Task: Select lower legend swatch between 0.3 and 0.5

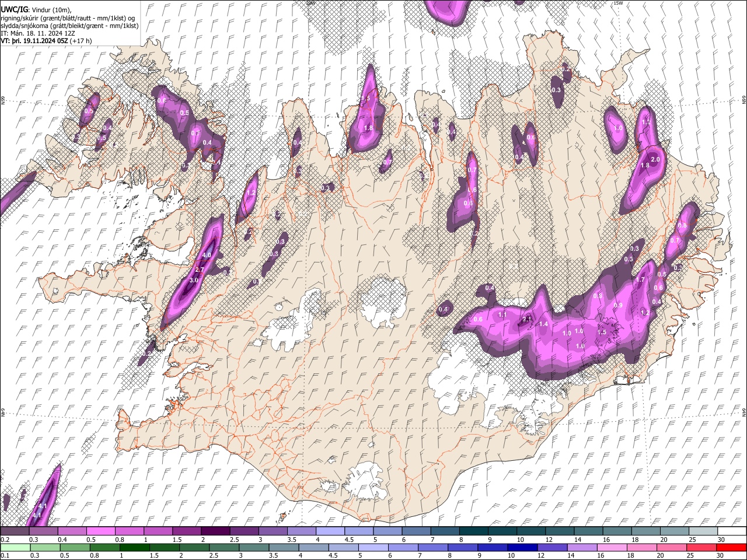Action: tap(44, 547)
